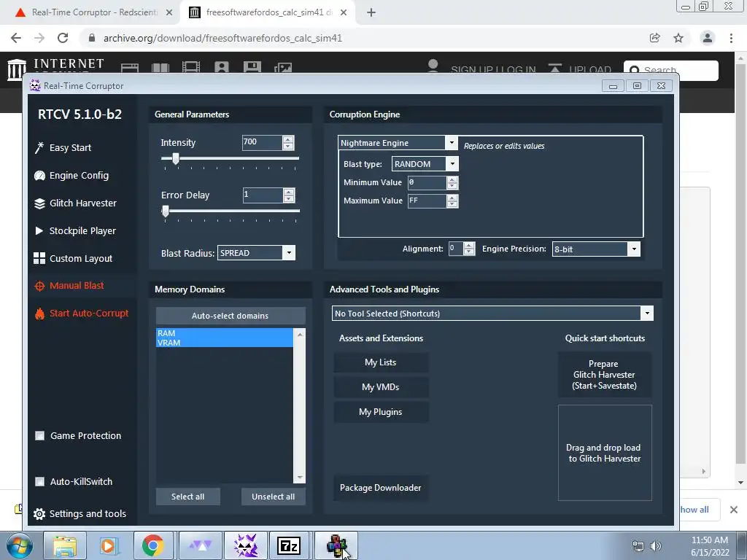Screen dimensions: 747x560
Task: Step the Minimum Value spinner
Action: (x=452, y=182)
